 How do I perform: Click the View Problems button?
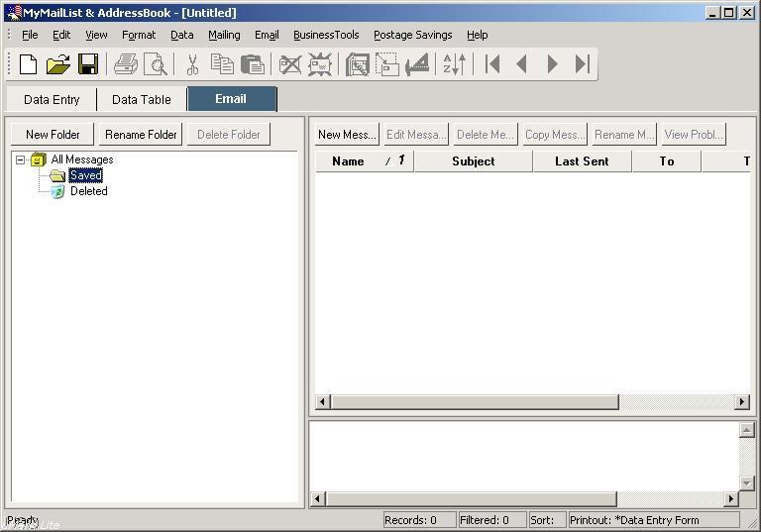pyautogui.click(x=694, y=135)
